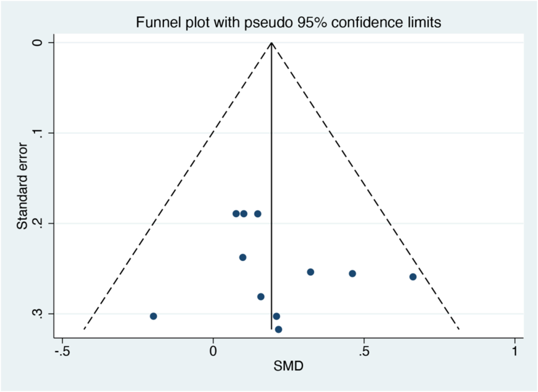538x392 pixels.
Task: Click the funnel plot title text
Action: coord(288,22)
